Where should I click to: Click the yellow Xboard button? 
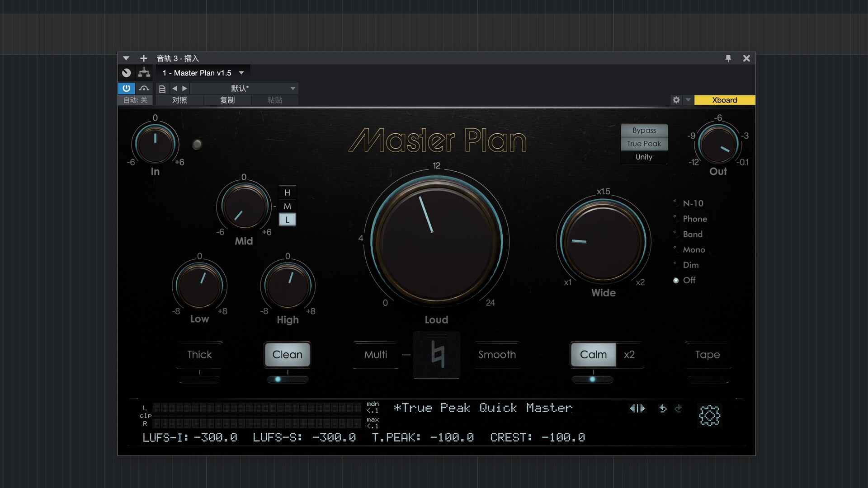tap(725, 100)
